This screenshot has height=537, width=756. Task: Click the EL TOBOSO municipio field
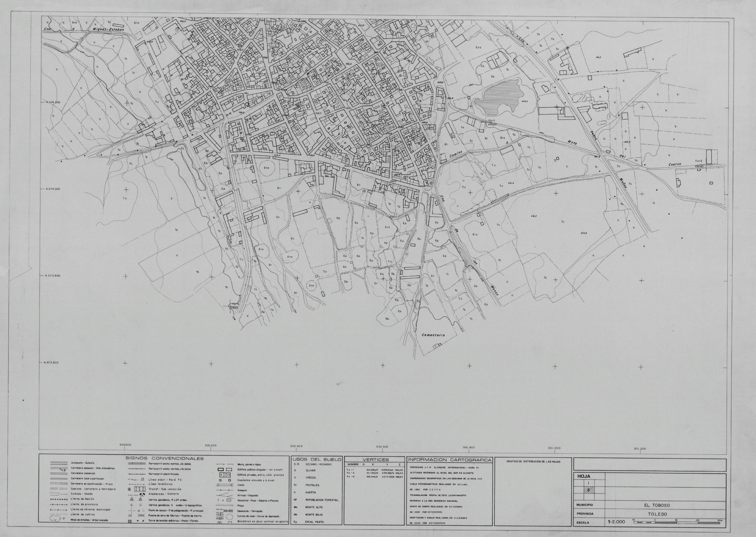pyautogui.click(x=657, y=505)
